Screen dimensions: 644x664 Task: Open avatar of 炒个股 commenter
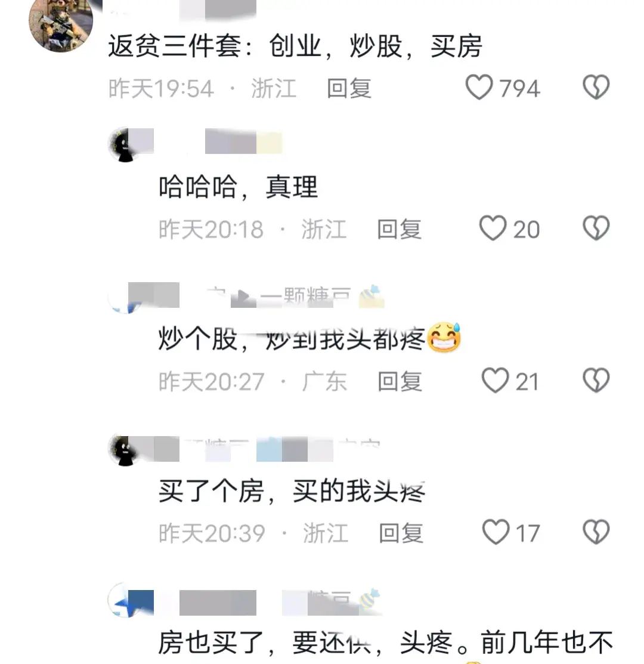pyautogui.click(x=125, y=297)
